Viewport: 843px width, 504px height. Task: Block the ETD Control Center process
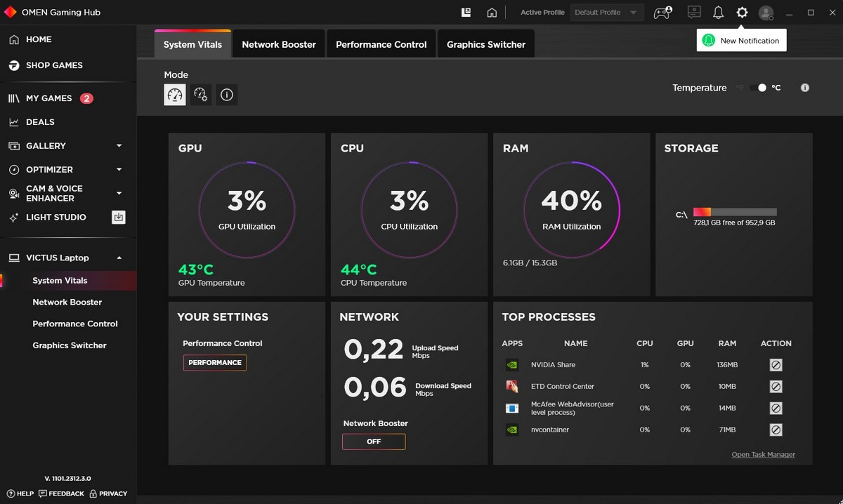tap(776, 387)
